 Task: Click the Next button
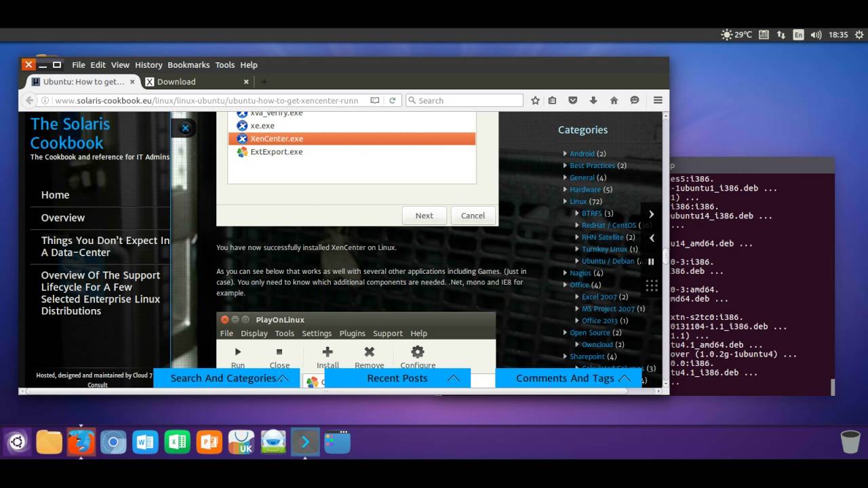click(425, 216)
